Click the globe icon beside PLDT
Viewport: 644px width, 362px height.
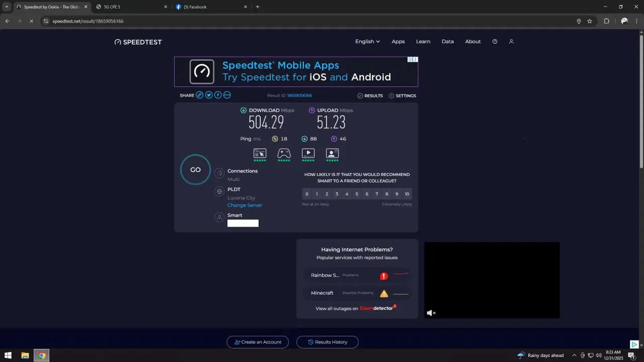[x=219, y=192]
